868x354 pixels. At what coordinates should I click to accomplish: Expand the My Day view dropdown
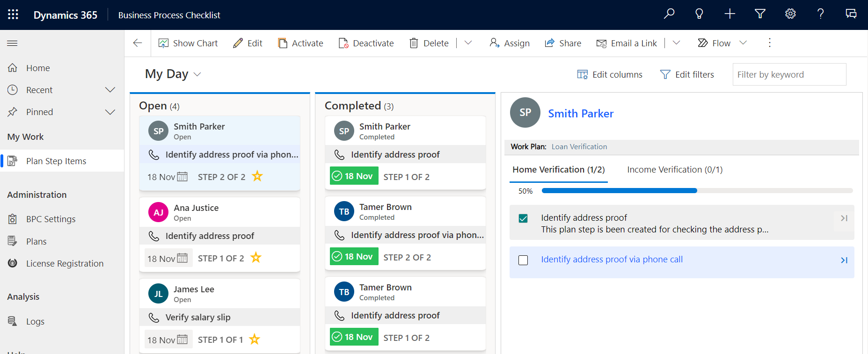pyautogui.click(x=197, y=74)
